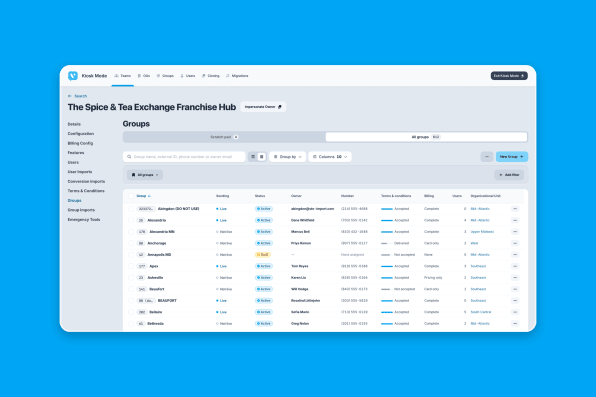
Task: Go back via the Search link
Action: point(78,96)
